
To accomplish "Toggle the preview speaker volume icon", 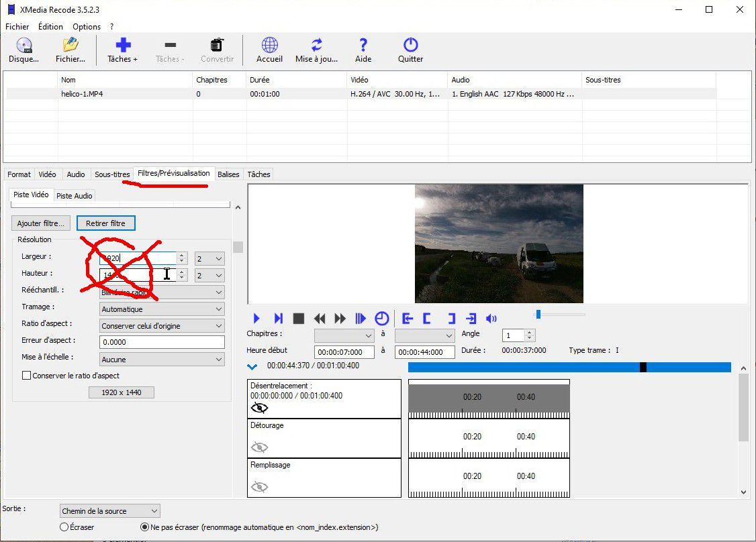I will pyautogui.click(x=491, y=319).
